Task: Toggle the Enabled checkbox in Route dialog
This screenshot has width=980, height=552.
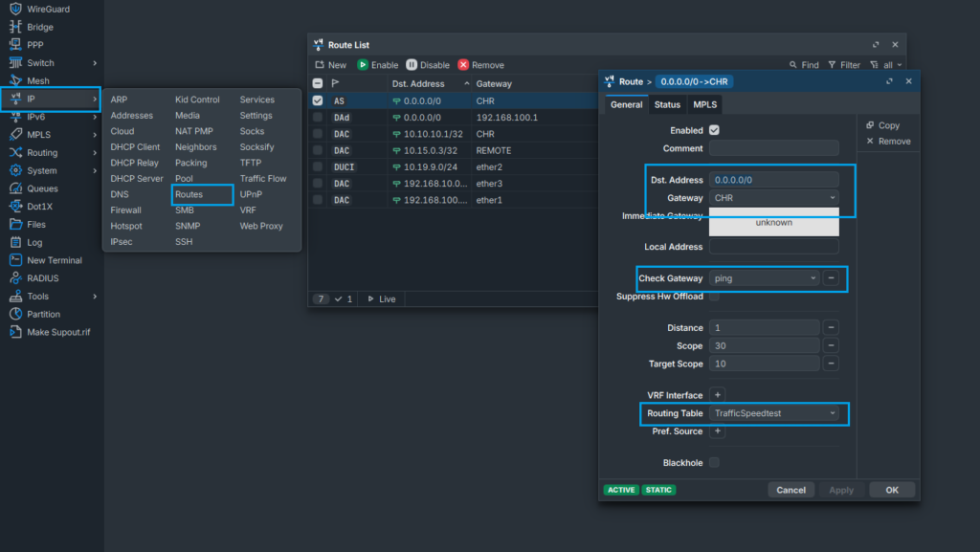Action: pos(714,130)
